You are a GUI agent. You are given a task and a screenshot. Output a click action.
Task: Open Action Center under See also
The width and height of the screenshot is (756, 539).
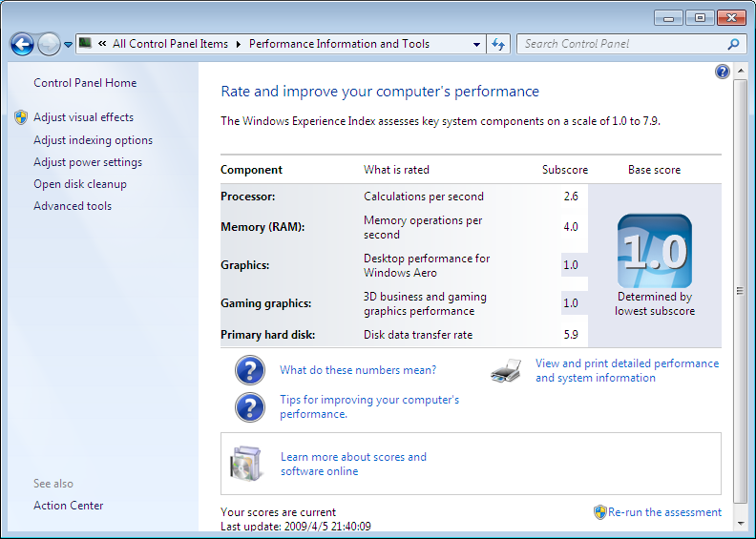pyautogui.click(x=69, y=506)
